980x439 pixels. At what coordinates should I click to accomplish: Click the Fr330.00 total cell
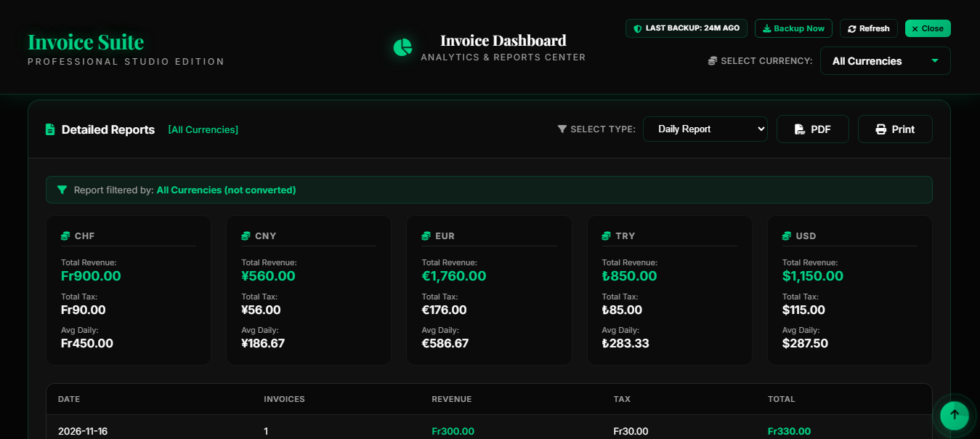(x=789, y=431)
